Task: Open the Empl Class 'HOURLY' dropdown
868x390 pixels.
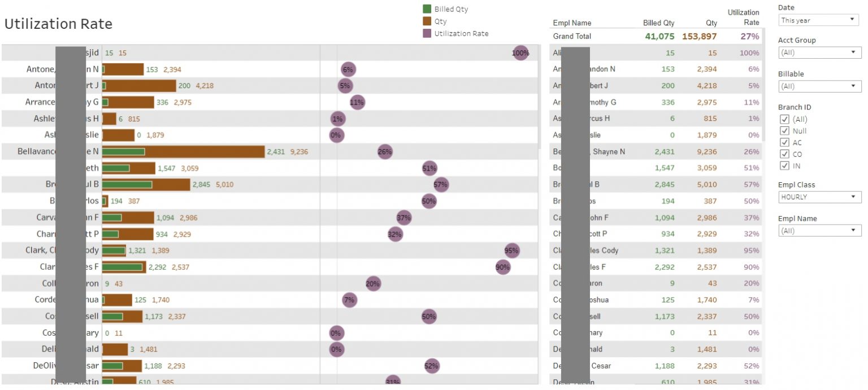Action: click(819, 197)
